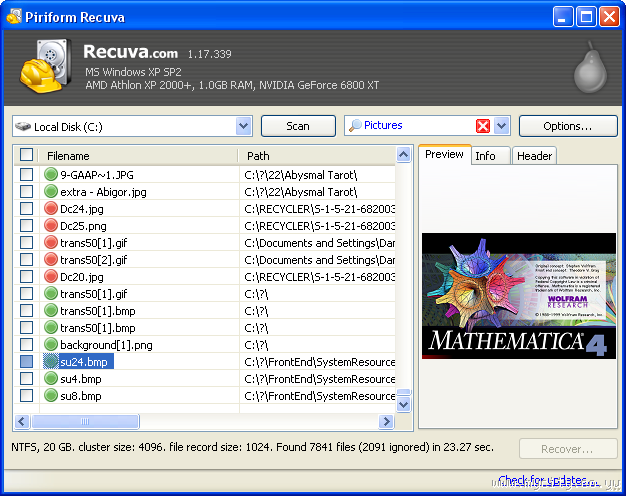Check the box for Dc20.jpg

point(26,276)
